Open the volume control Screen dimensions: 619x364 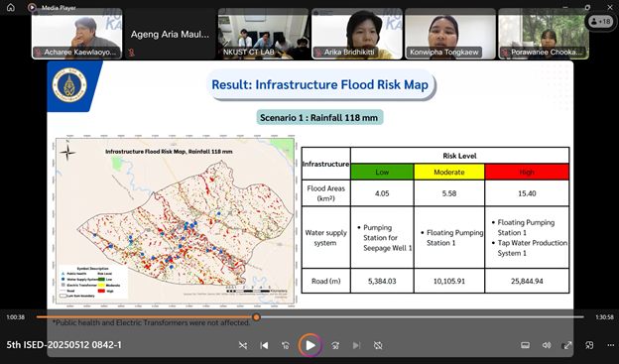tap(547, 345)
